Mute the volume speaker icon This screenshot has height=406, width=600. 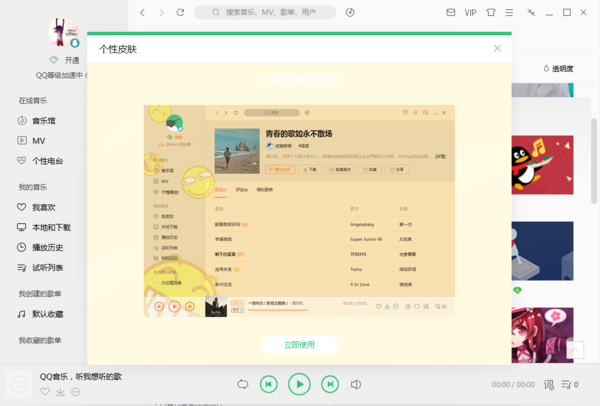356,384
